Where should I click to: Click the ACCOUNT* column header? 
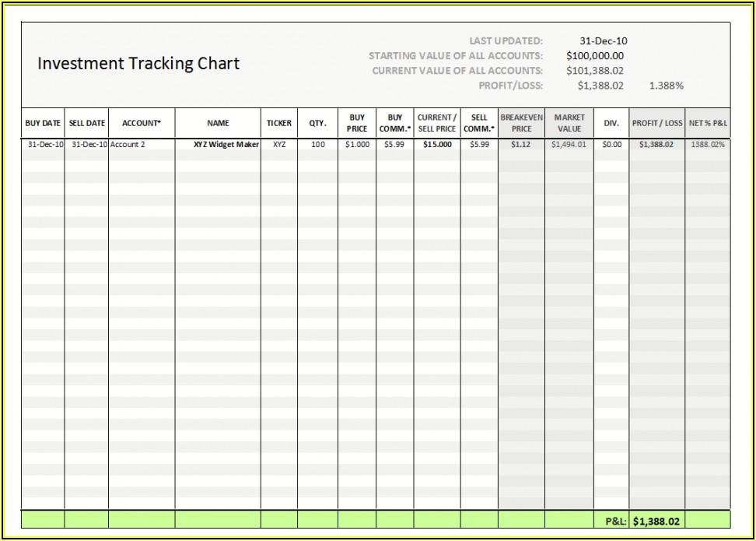pyautogui.click(x=142, y=123)
